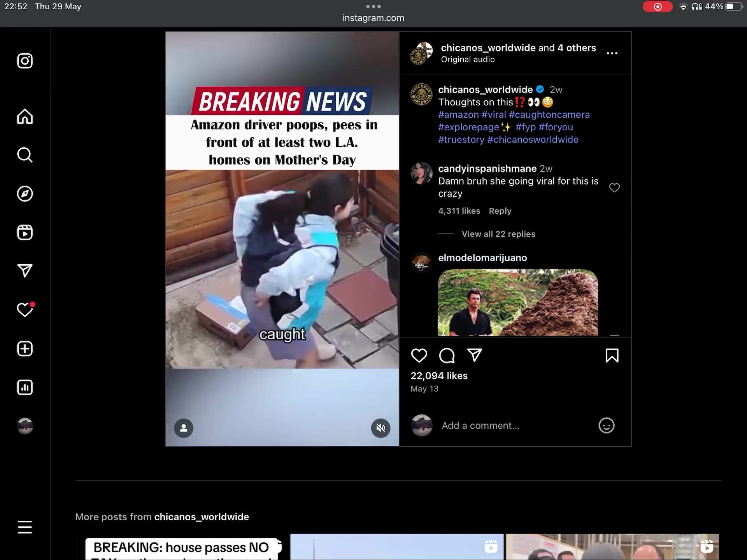Open Notifications heart icon in sidebar
This screenshot has width=747, height=560.
25,310
